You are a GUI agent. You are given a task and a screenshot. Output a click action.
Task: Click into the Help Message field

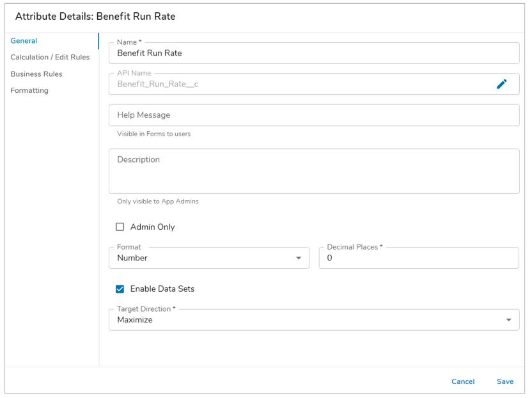tap(313, 115)
